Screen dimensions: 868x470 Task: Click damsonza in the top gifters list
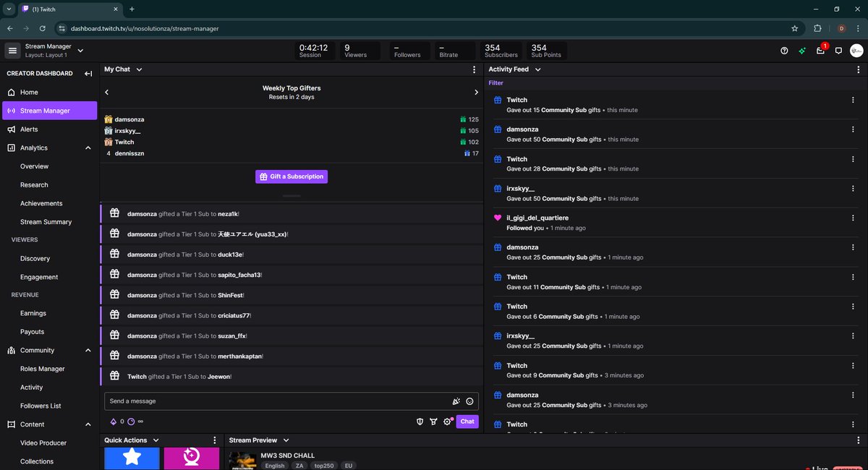pos(129,119)
